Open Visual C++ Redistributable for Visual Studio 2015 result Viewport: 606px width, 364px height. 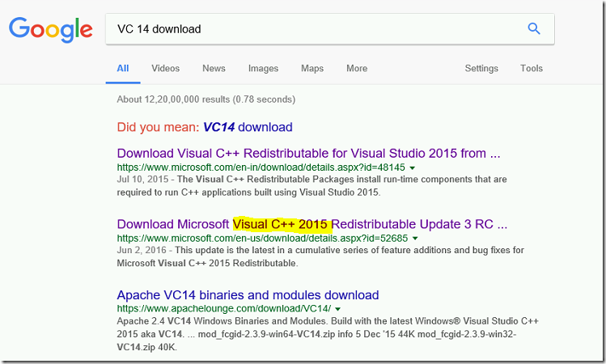(308, 154)
